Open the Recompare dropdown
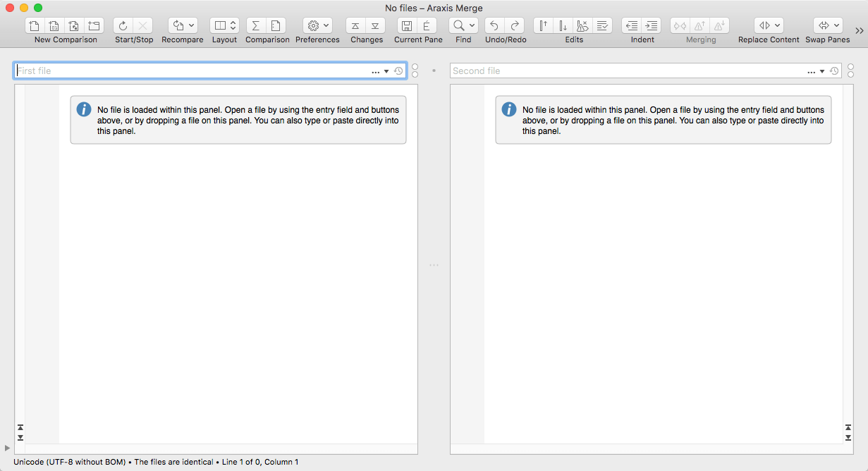This screenshot has height=471, width=868. (x=183, y=25)
